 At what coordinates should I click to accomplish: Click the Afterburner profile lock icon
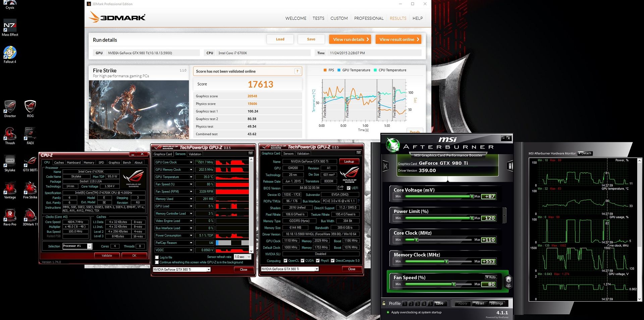tap(384, 303)
